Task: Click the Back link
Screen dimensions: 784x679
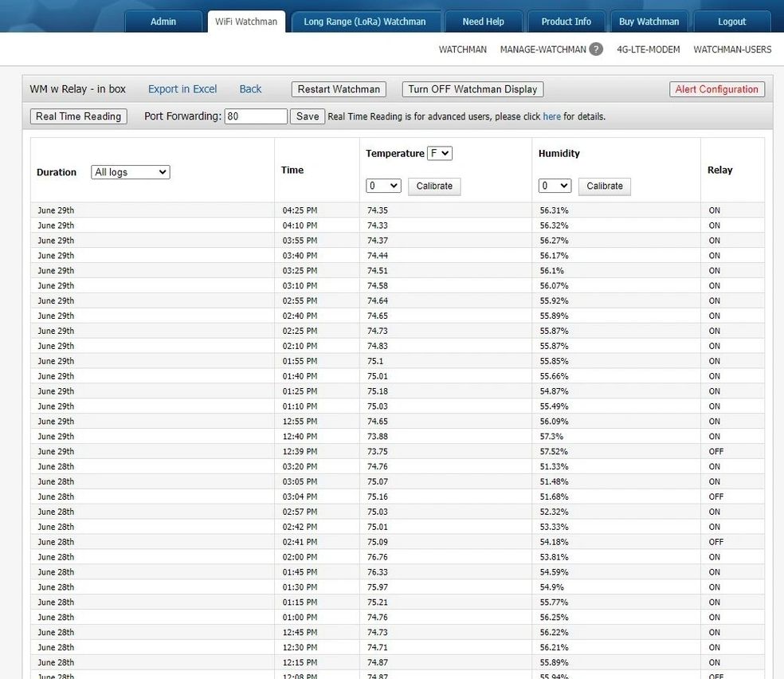Action: tap(250, 89)
